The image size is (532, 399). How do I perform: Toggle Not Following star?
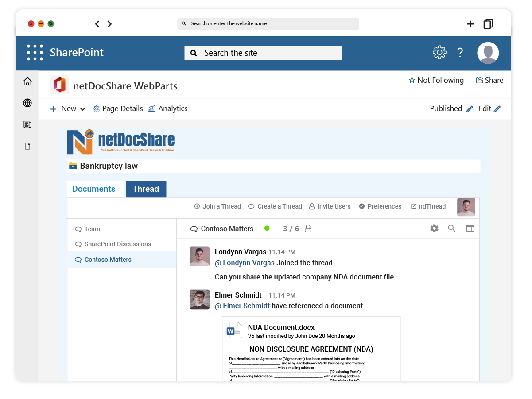412,80
